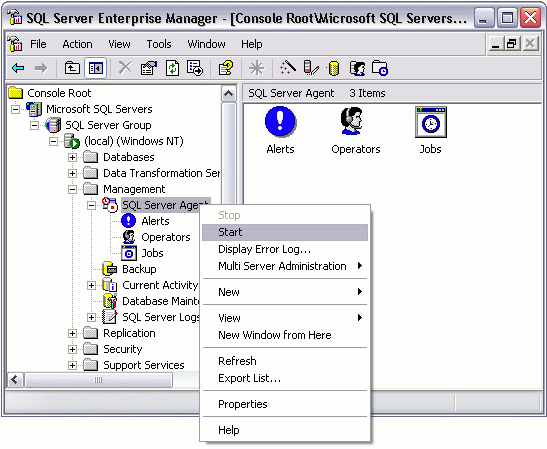Choose Start from the context menu

click(285, 232)
